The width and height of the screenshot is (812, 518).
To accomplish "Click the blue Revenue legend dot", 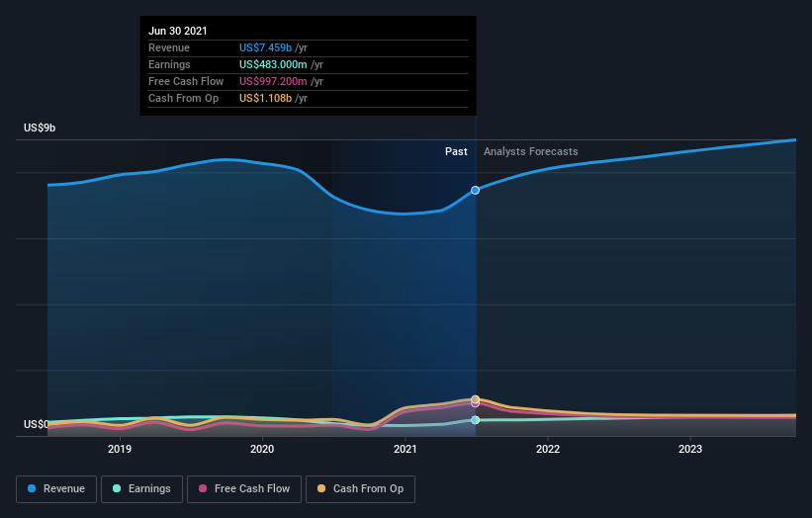I will (32, 488).
